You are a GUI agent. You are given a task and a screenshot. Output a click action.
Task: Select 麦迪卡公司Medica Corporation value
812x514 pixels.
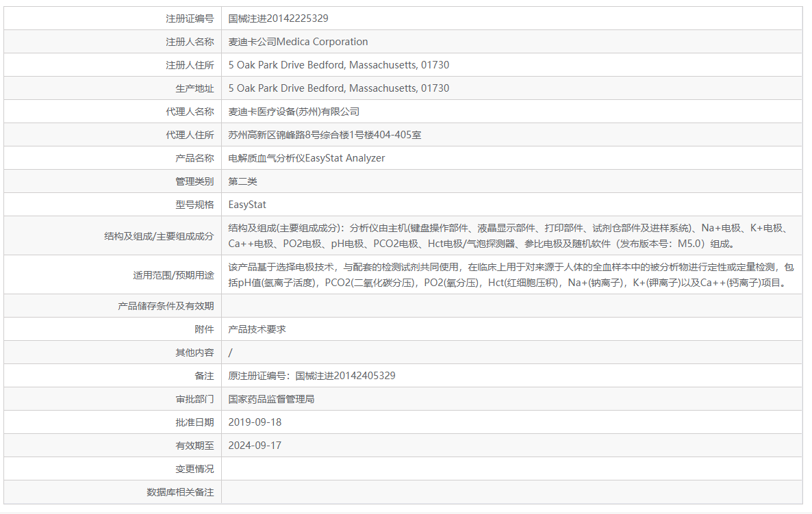298,42
